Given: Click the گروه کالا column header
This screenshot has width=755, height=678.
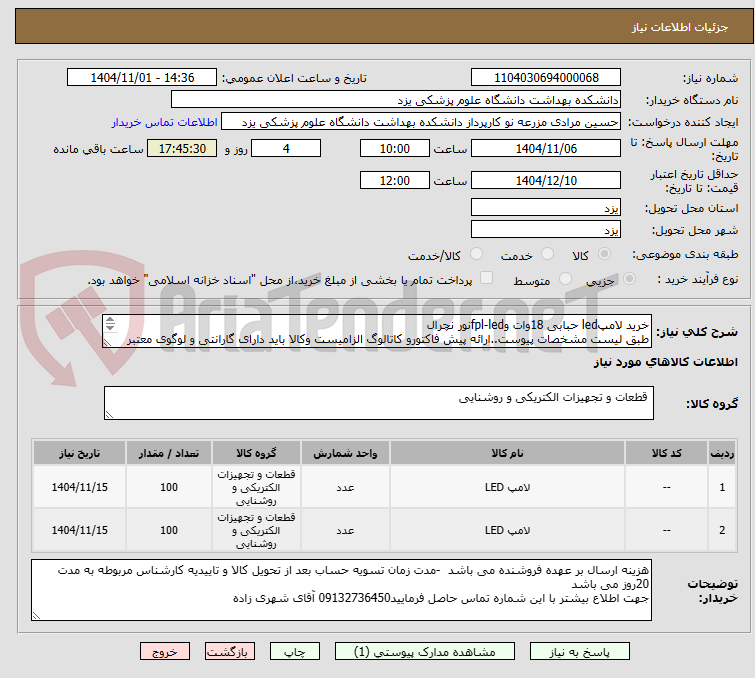Looking at the screenshot, I should (x=256, y=453).
